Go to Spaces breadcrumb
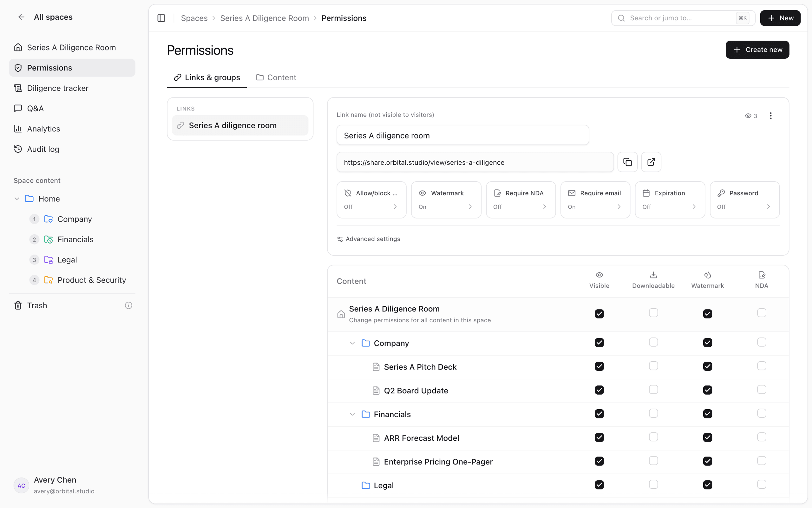The width and height of the screenshot is (812, 508). tap(194, 18)
